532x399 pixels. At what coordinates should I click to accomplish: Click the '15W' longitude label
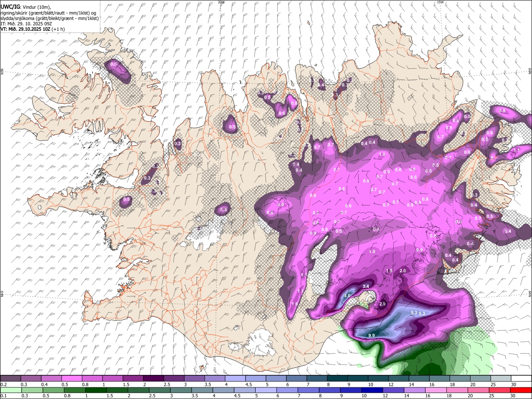click(x=440, y=2)
